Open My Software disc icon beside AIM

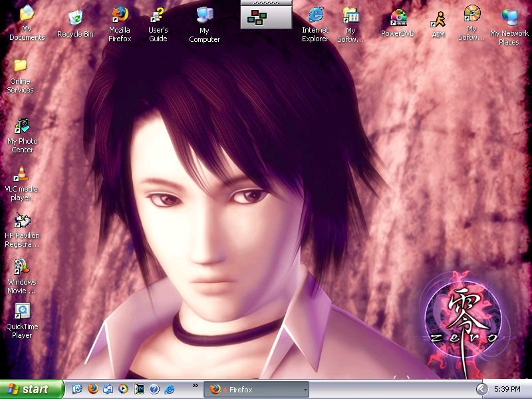tap(471, 23)
